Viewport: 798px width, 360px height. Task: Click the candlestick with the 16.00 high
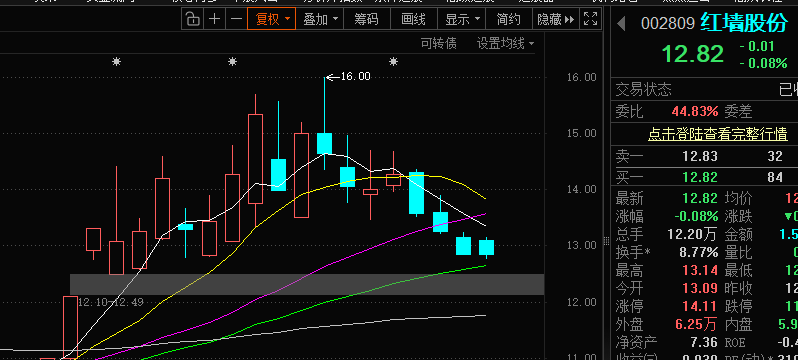(325, 143)
